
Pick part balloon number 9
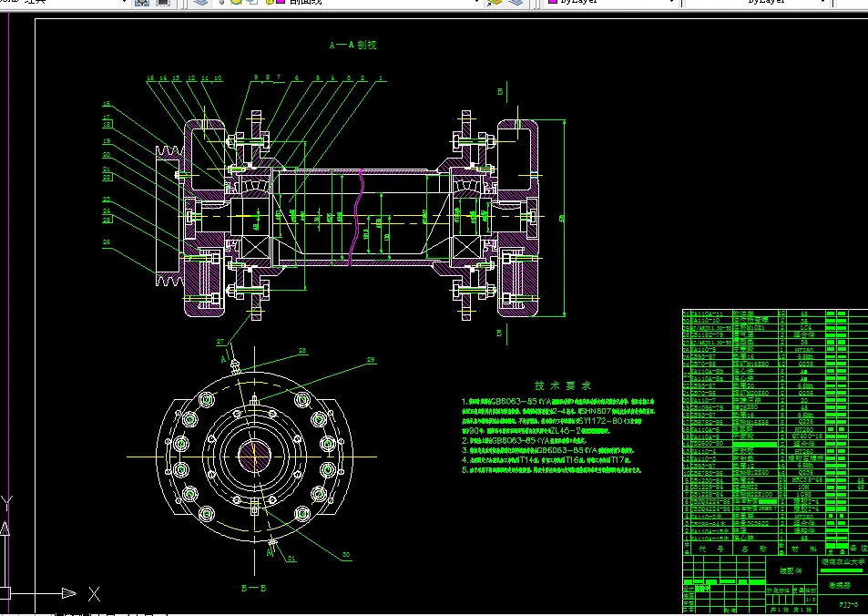click(x=256, y=77)
